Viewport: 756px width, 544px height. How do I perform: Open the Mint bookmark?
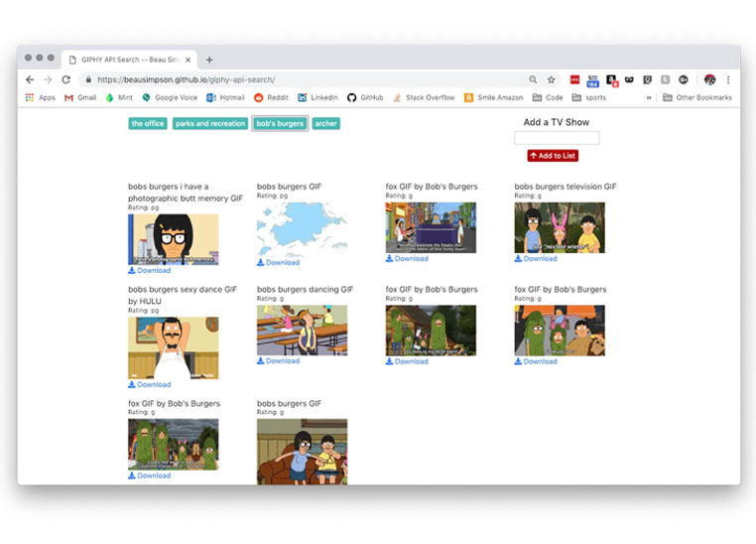(x=119, y=97)
